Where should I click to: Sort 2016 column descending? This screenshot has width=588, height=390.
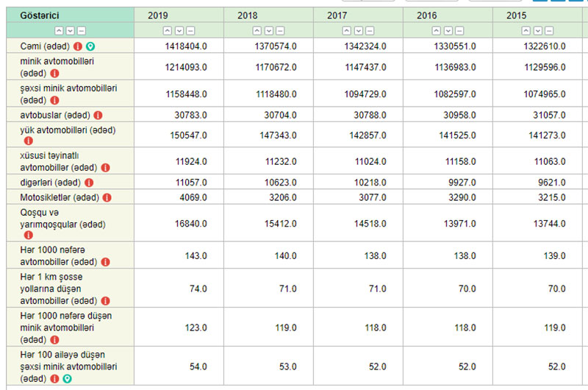point(448,30)
